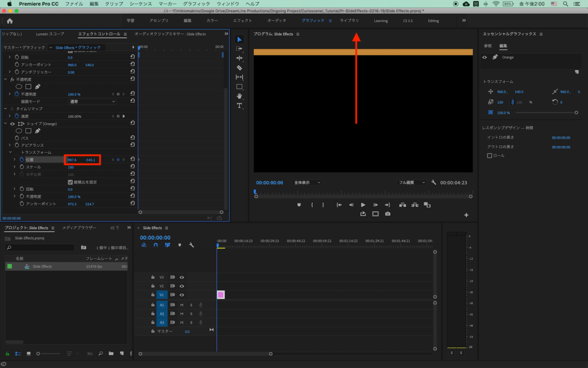Screen dimensions: 588x368
Task: Switch to 参照 tab in Essential Graphics
Action: point(488,45)
